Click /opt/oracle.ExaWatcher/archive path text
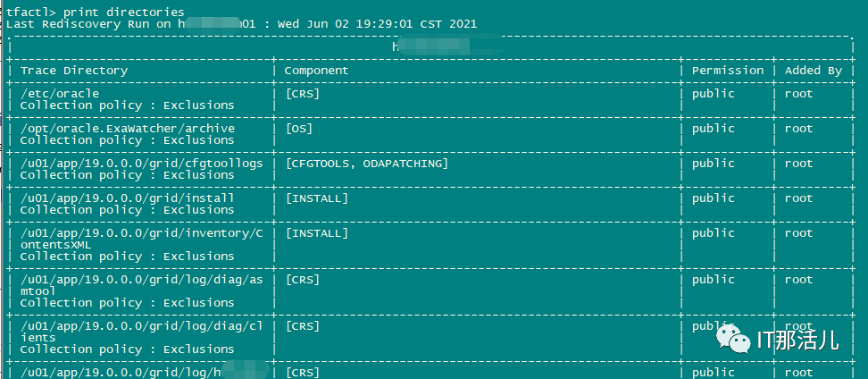Screen dimensions: 868x379 pos(128,129)
